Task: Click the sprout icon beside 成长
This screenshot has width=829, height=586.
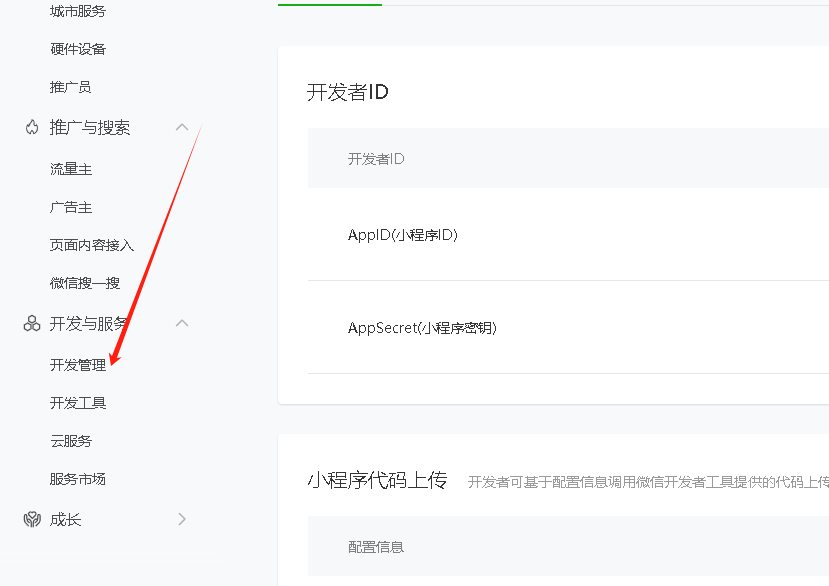Action: [32, 519]
